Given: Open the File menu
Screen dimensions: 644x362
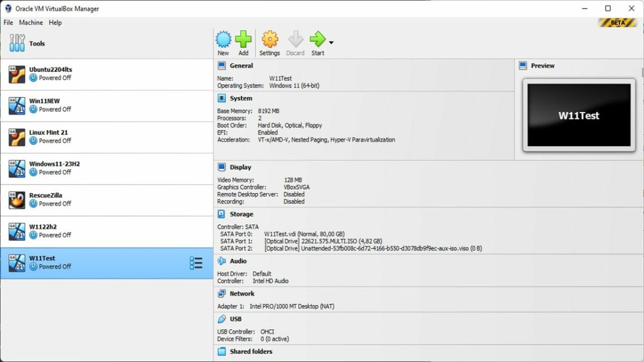Looking at the screenshot, I should (8, 23).
